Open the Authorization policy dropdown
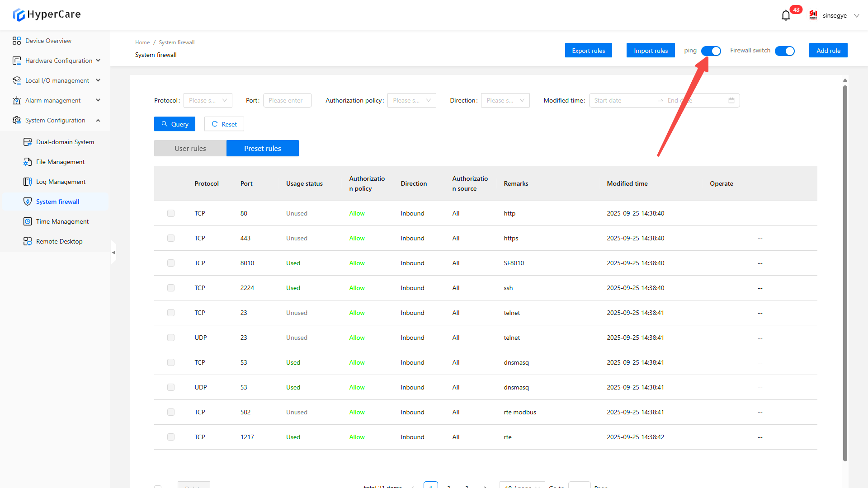The width and height of the screenshot is (868, 488). [411, 100]
